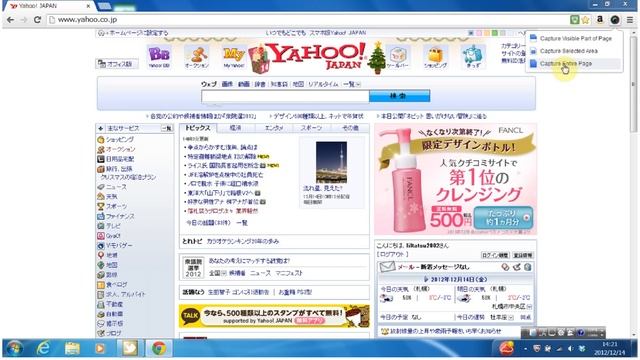Image resolution: width=640 pixels, height=360 pixels.
Task: Click the オフィス版 button
Action: pos(117,64)
